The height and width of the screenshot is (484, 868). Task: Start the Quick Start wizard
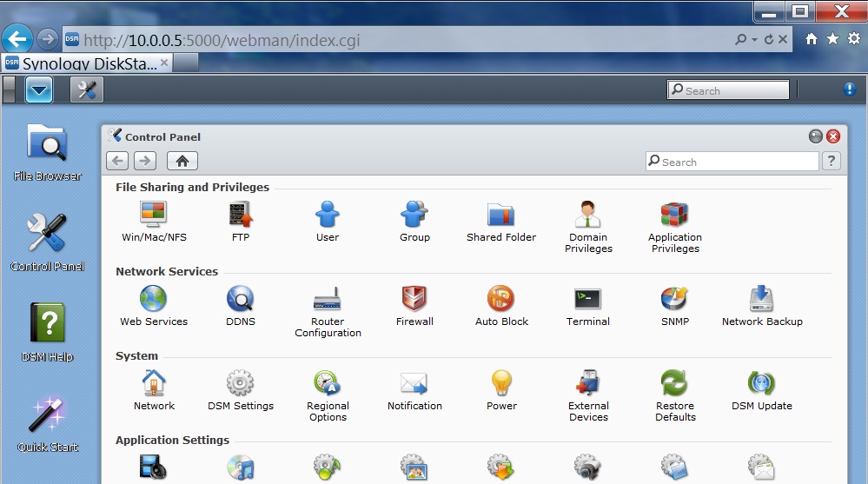click(47, 423)
